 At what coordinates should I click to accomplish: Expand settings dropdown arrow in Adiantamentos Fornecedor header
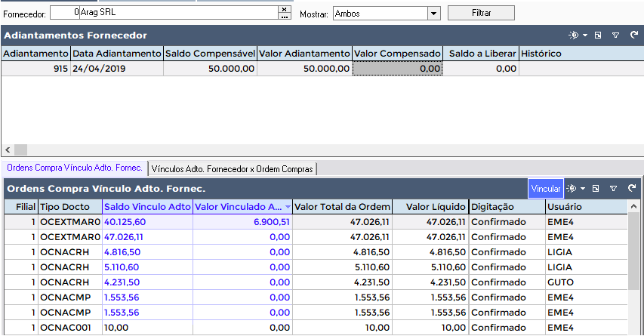tap(585, 35)
